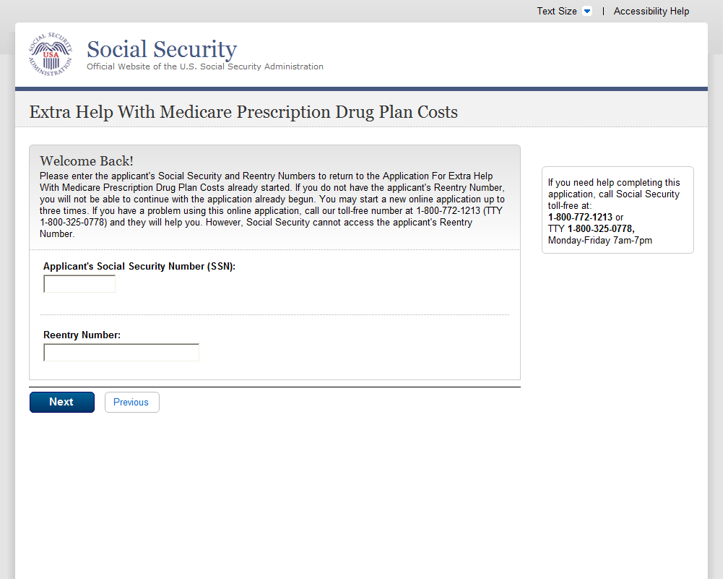Click the separator bar between header links

pos(603,12)
